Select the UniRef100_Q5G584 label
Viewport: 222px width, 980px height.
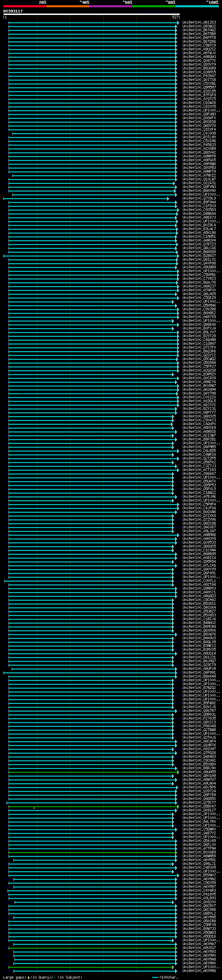coord(199,363)
